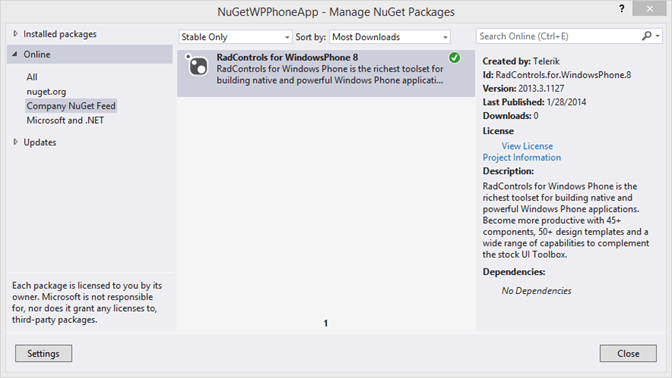Click the Version 2013.3.1127 value
The image size is (672, 378).
click(x=541, y=89)
